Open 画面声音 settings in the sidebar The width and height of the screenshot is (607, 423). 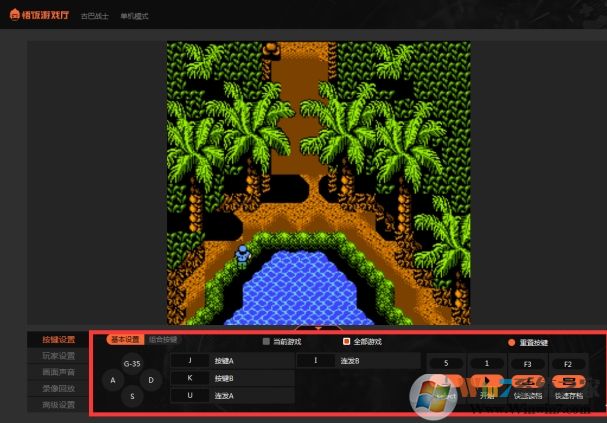(x=58, y=372)
